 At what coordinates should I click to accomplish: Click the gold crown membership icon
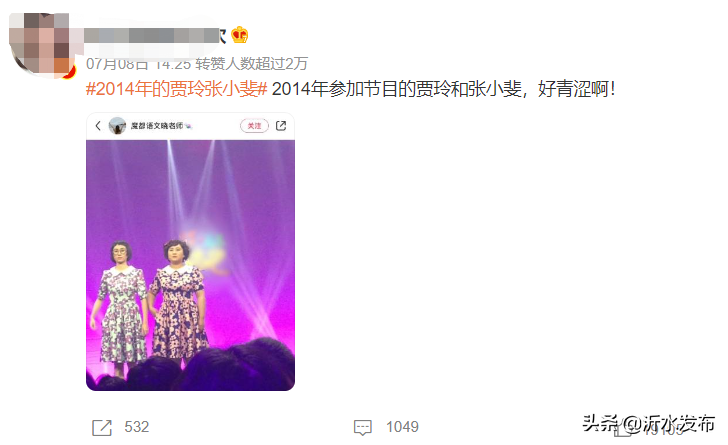tap(240, 35)
